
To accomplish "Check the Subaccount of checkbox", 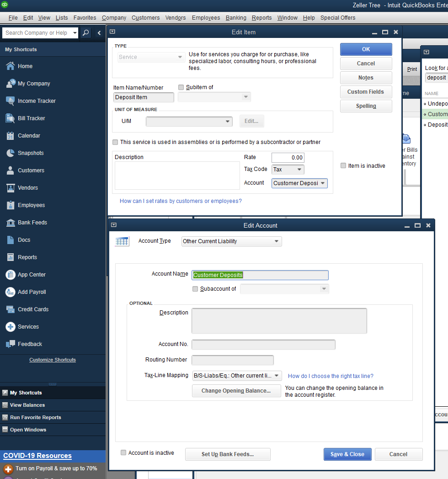I will click(195, 289).
